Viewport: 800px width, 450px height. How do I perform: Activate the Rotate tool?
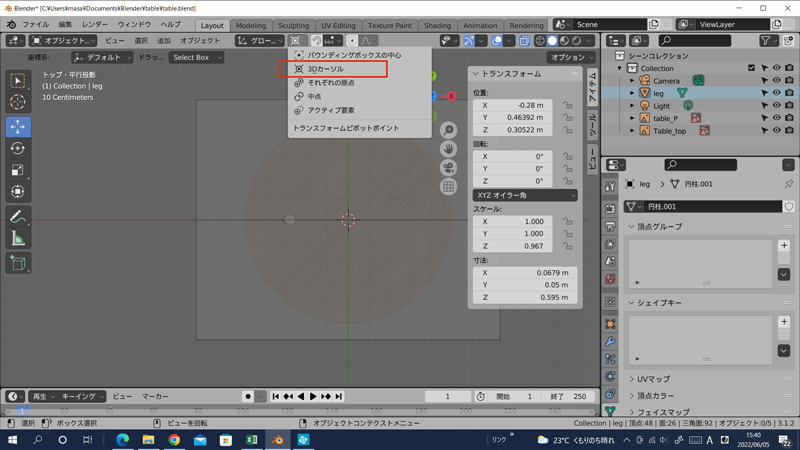click(18, 148)
